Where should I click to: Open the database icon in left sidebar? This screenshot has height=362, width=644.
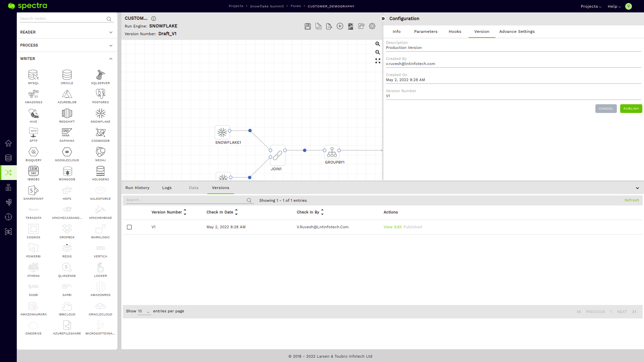pos(8,158)
